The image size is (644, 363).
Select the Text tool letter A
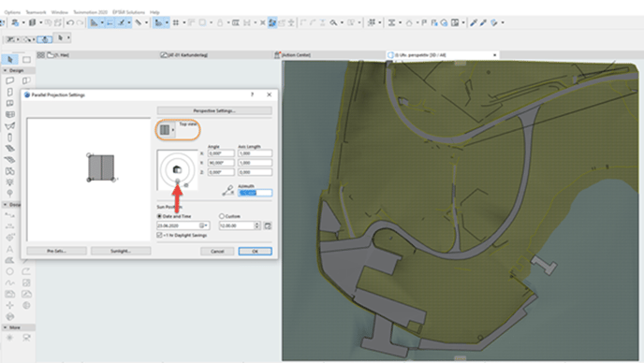point(10,249)
